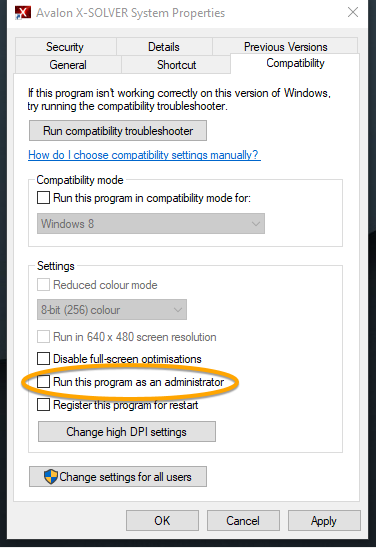Screen dimensions: 376x548
Task: Open the Windows 8 compatibility dropdown
Action: pyautogui.click(x=151, y=224)
